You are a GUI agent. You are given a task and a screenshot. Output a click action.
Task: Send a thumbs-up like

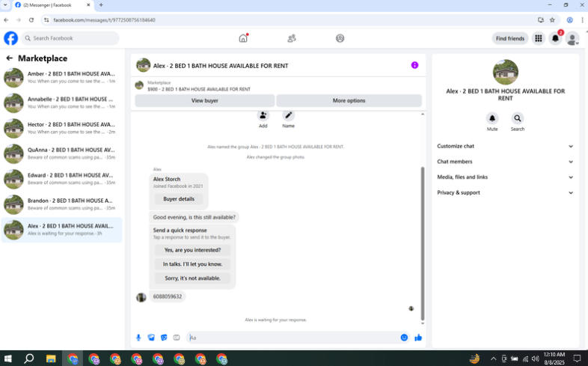[418, 338]
